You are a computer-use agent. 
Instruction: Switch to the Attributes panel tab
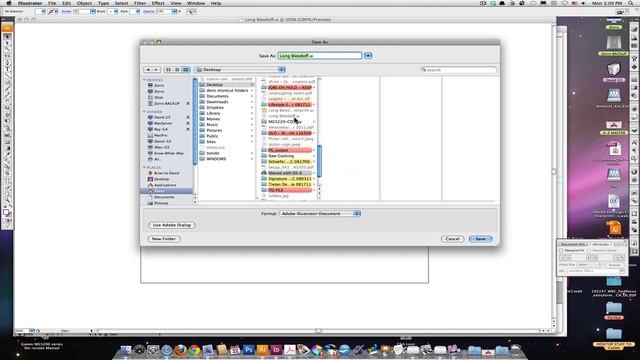(600, 244)
